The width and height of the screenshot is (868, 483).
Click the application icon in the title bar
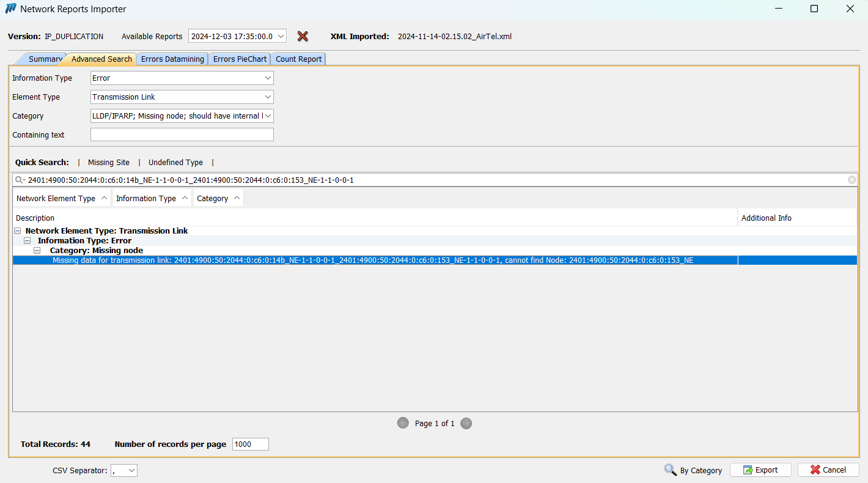tap(10, 9)
